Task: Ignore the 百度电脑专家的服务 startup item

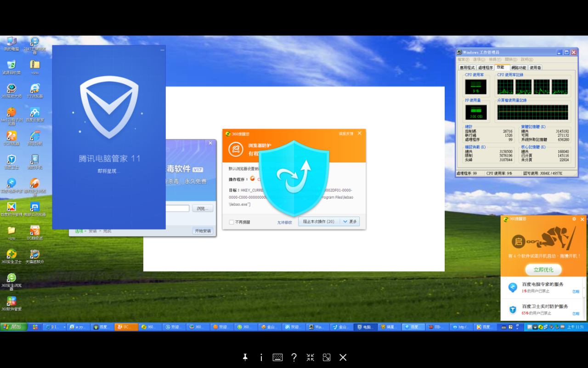Action: pos(576,292)
